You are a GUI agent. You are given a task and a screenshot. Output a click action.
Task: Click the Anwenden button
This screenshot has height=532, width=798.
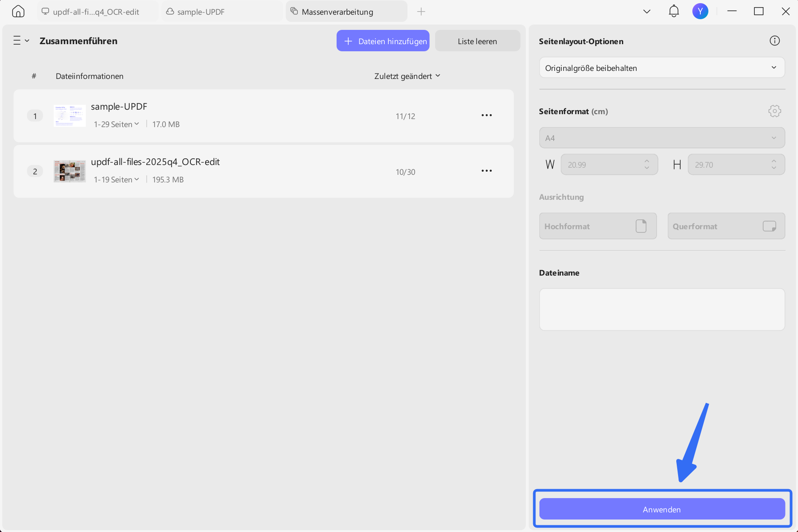662,509
